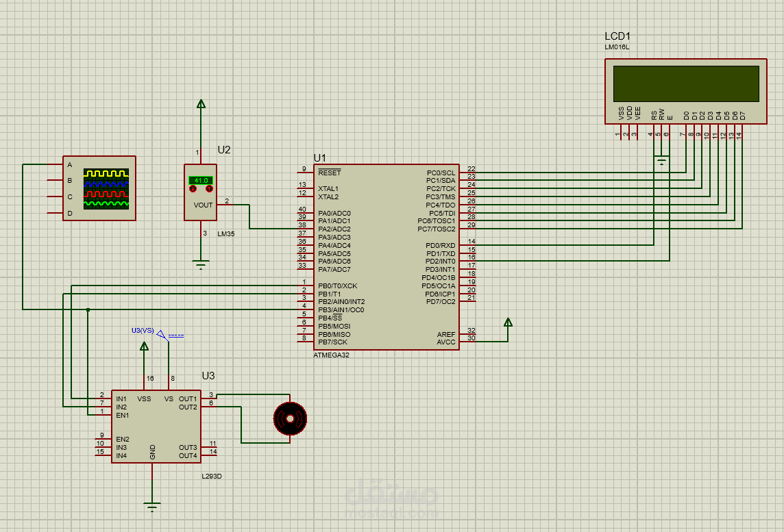The image size is (784, 532).
Task: Select the DC motor symbol
Action: [x=291, y=418]
